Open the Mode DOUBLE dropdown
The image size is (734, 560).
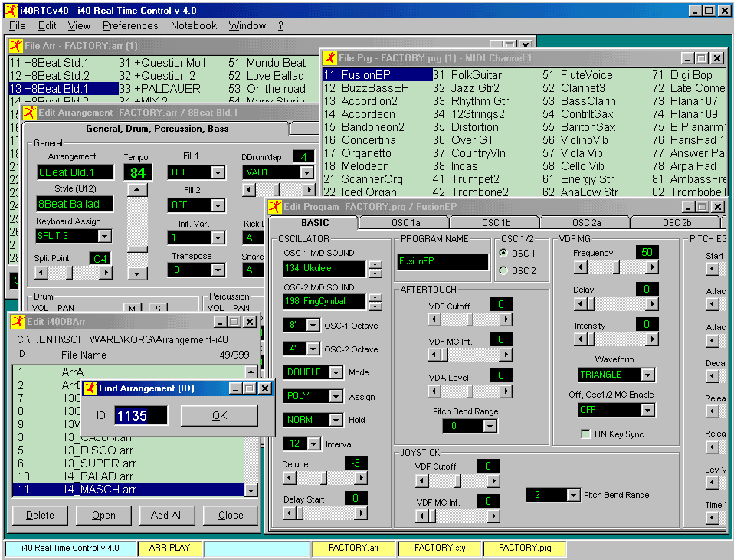click(x=336, y=372)
